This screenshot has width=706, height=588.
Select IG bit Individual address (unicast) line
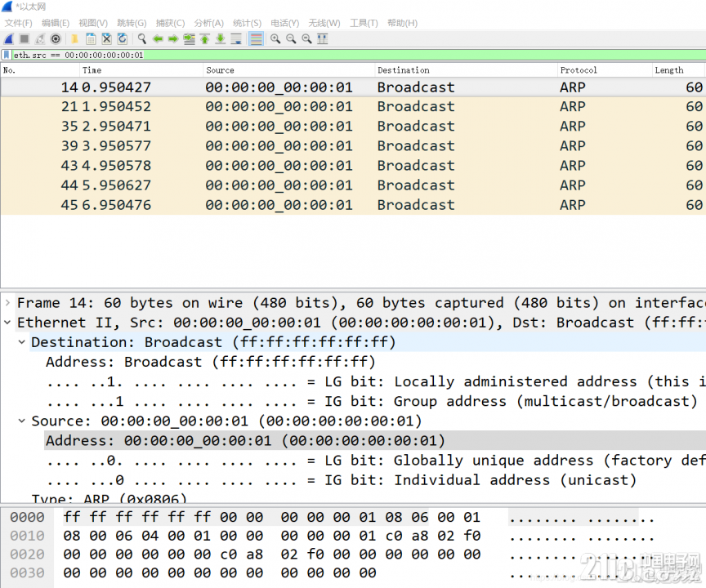point(342,480)
